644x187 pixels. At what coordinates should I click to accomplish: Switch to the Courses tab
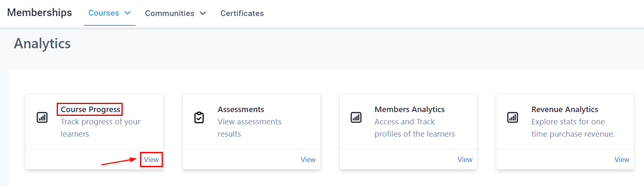[x=104, y=13]
